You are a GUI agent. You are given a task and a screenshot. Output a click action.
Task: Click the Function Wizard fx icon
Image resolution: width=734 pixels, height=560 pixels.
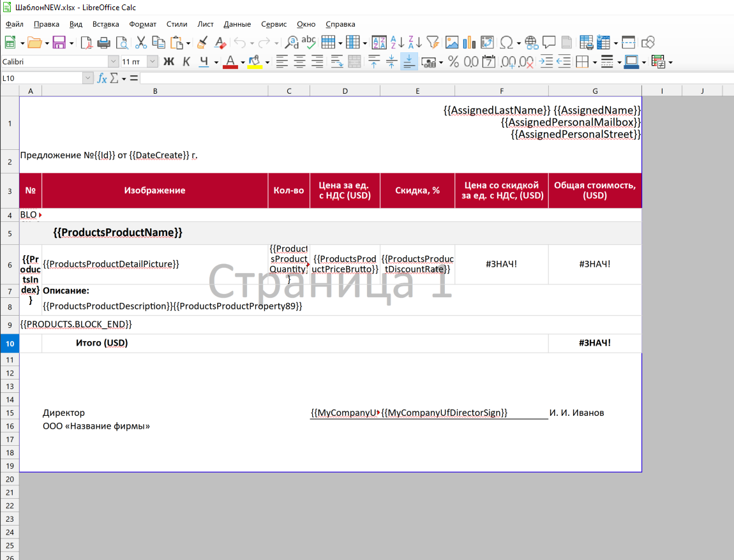101,78
